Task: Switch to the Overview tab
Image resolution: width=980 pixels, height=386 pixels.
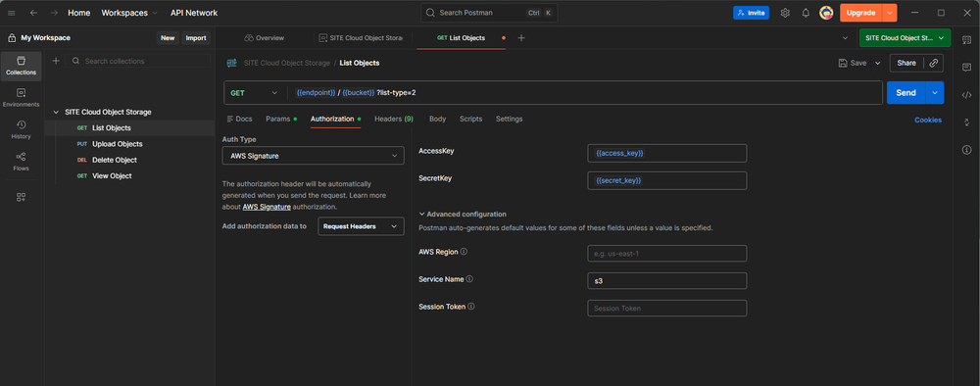Action: 265,38
